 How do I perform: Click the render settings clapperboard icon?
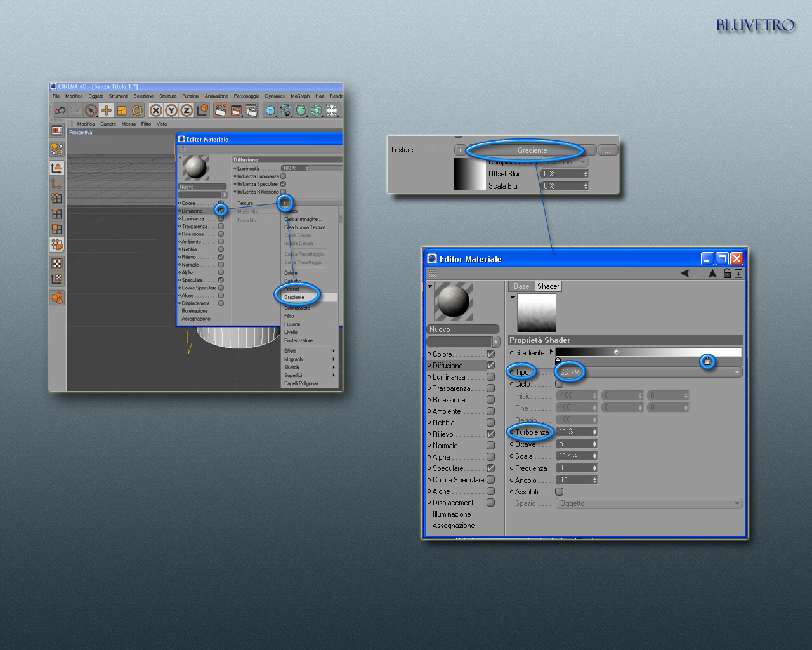(x=252, y=110)
